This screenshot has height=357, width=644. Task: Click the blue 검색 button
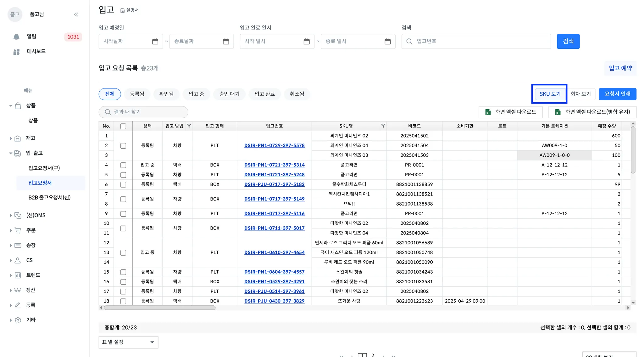[568, 42]
